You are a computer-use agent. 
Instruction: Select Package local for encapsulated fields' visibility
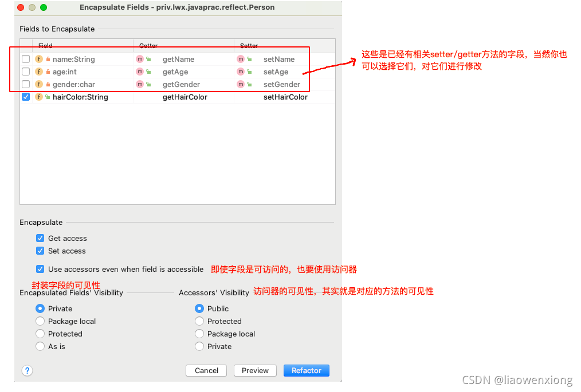[40, 321]
